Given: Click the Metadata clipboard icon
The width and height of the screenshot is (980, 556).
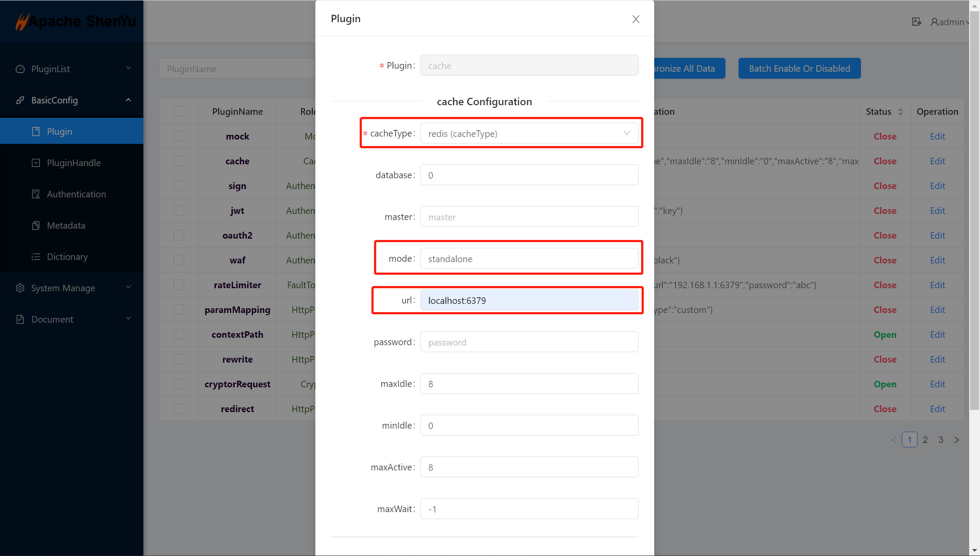Looking at the screenshot, I should 36,226.
